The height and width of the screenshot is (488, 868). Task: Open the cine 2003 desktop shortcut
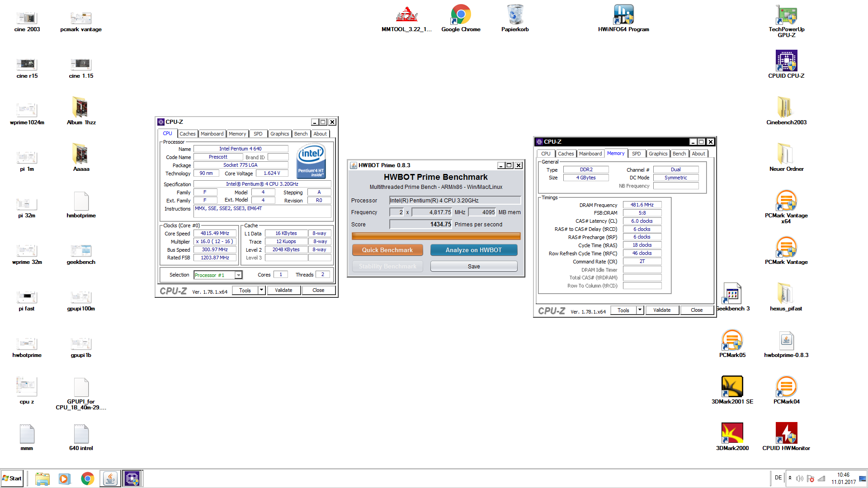click(27, 20)
